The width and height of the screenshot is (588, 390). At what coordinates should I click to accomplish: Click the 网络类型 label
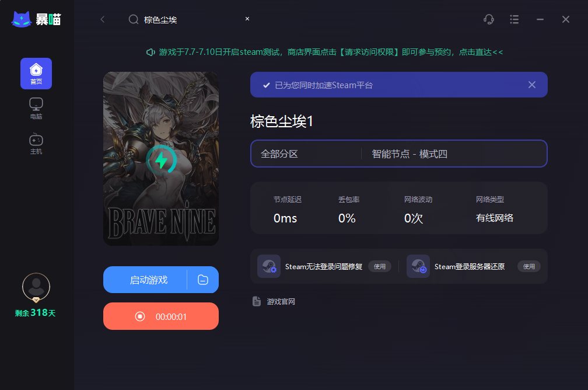(x=490, y=200)
